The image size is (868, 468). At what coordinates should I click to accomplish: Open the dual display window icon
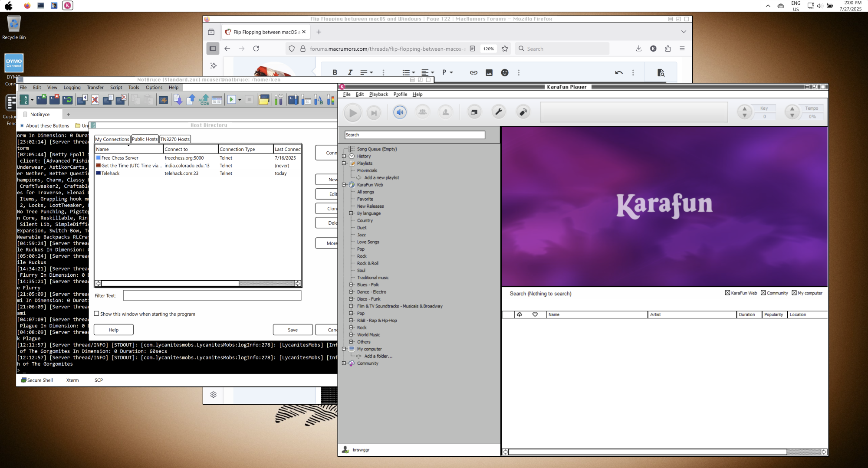tap(474, 112)
